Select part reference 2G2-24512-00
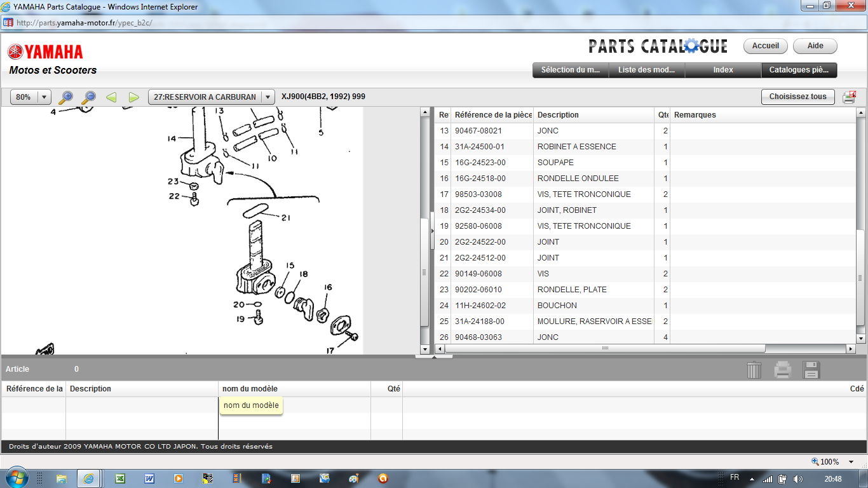Viewport: 868px width, 488px height. click(x=480, y=258)
